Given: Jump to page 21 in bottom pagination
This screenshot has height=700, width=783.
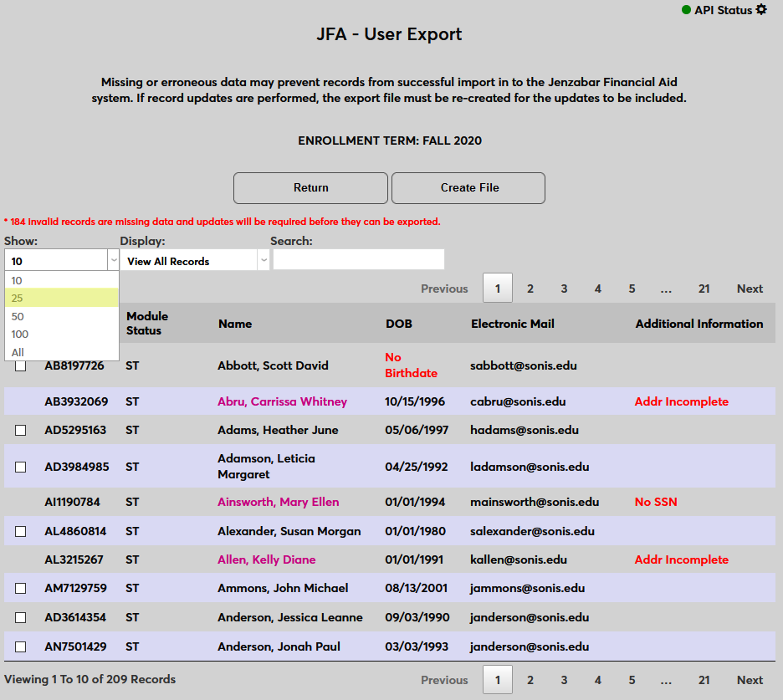Looking at the screenshot, I should click(x=704, y=680).
